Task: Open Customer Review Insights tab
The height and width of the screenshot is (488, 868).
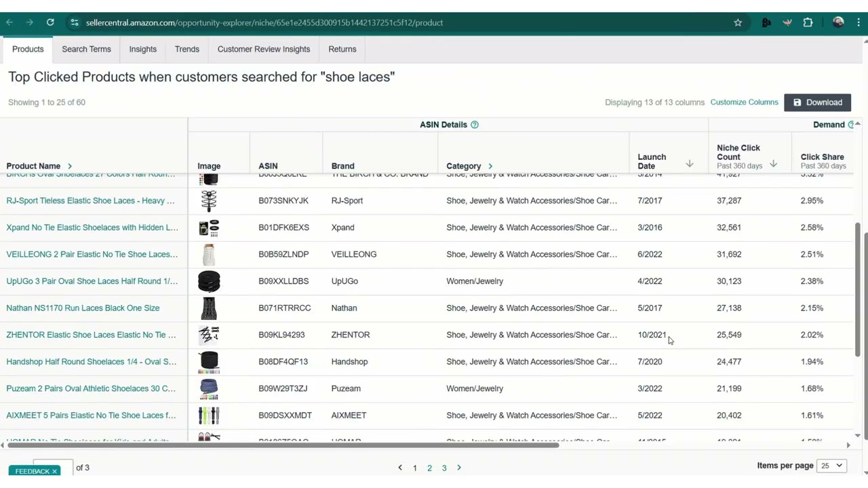Action: pyautogui.click(x=264, y=49)
